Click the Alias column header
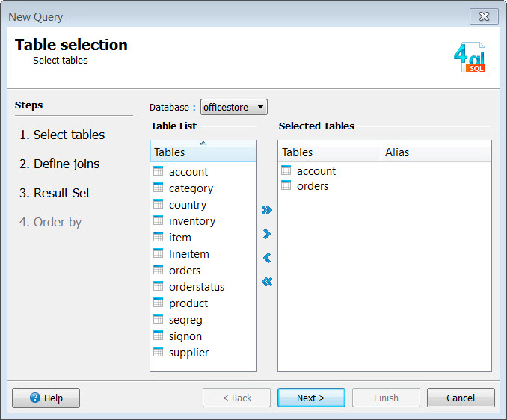 point(435,152)
